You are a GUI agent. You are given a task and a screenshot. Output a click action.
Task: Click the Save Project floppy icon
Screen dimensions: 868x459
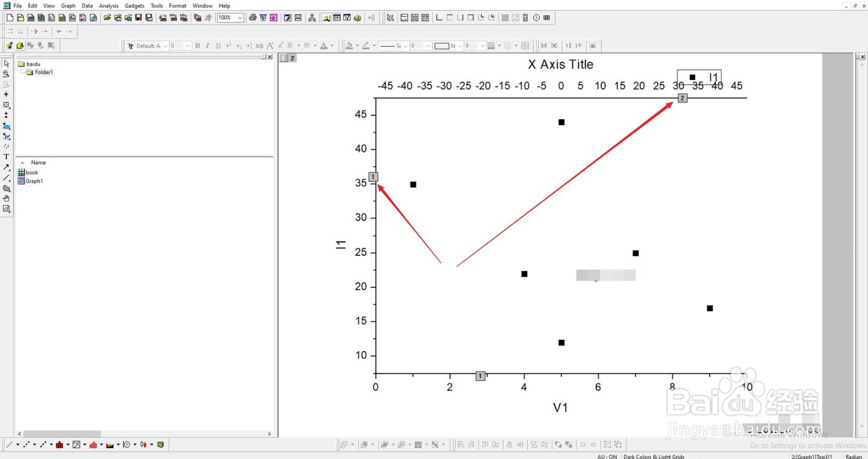click(139, 18)
